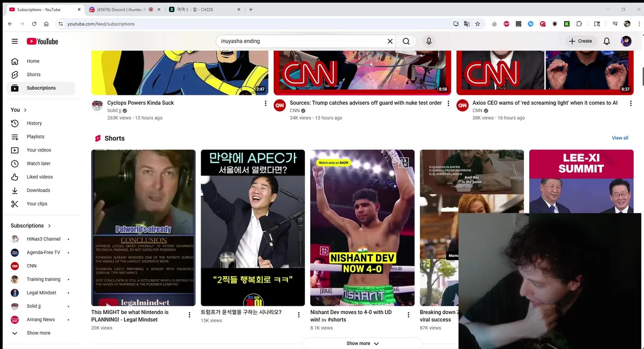
Task: Go back in the browser
Action: pos(10,24)
